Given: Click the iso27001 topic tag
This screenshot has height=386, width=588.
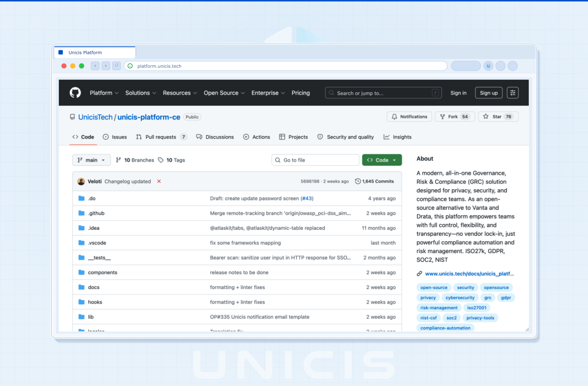Looking at the screenshot, I should (477, 308).
